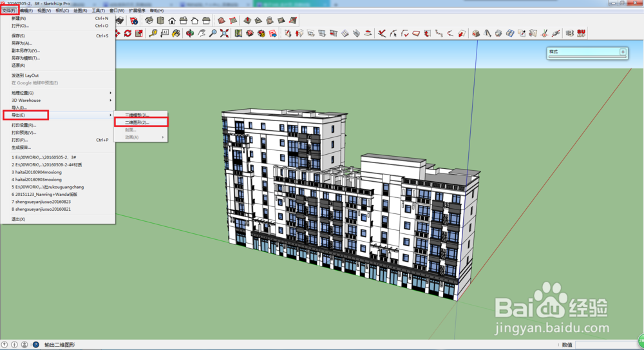Open the Model Info icon
Viewport: 644px width, 350px height.
(134, 20)
